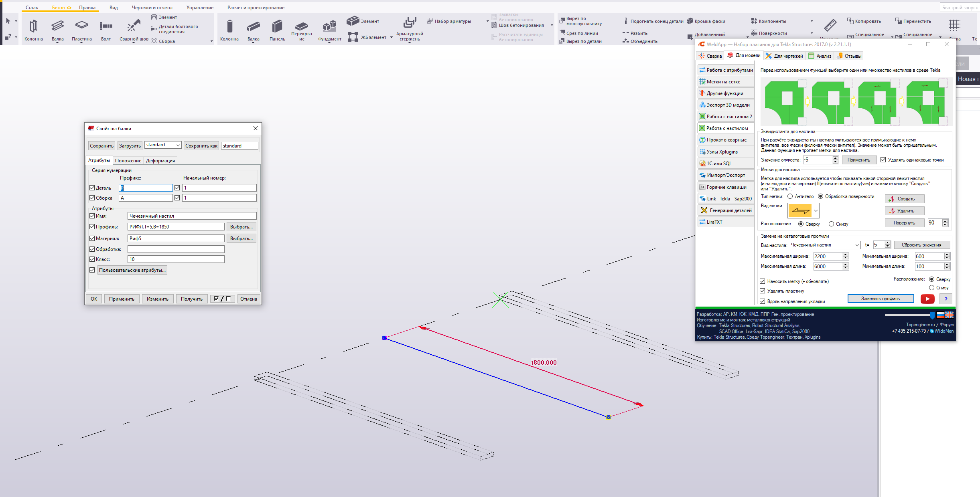This screenshot has height=497, width=980.
Task: Select the Foundation tool icon
Action: pyautogui.click(x=329, y=26)
